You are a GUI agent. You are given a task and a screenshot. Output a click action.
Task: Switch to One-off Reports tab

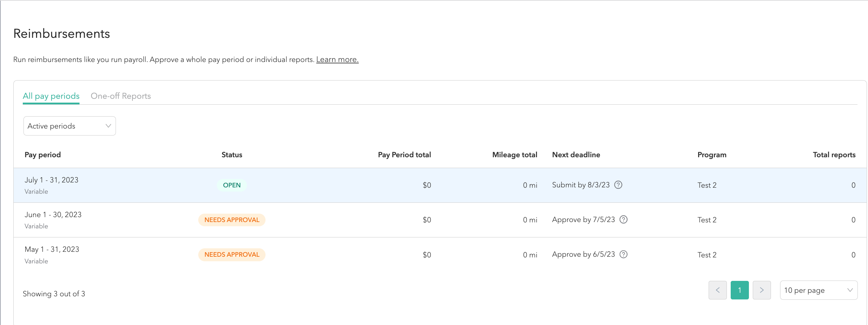(x=120, y=96)
